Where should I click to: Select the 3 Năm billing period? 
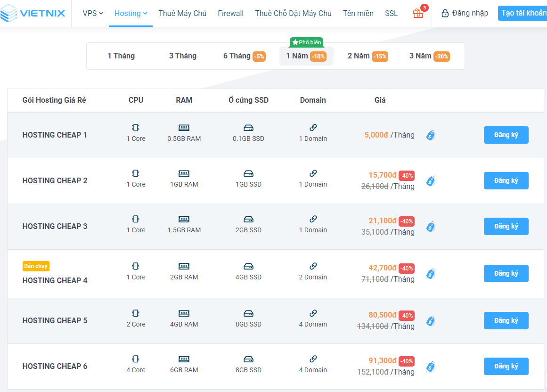pos(429,56)
